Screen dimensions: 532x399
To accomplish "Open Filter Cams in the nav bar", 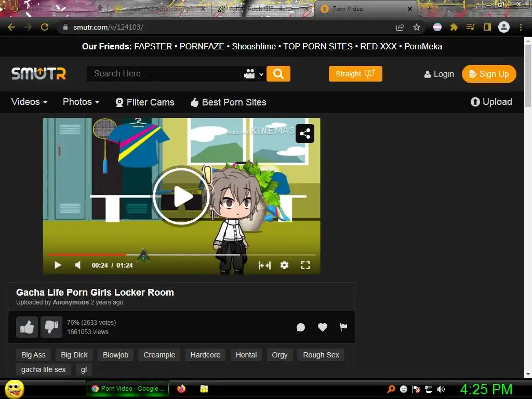I will [x=145, y=102].
